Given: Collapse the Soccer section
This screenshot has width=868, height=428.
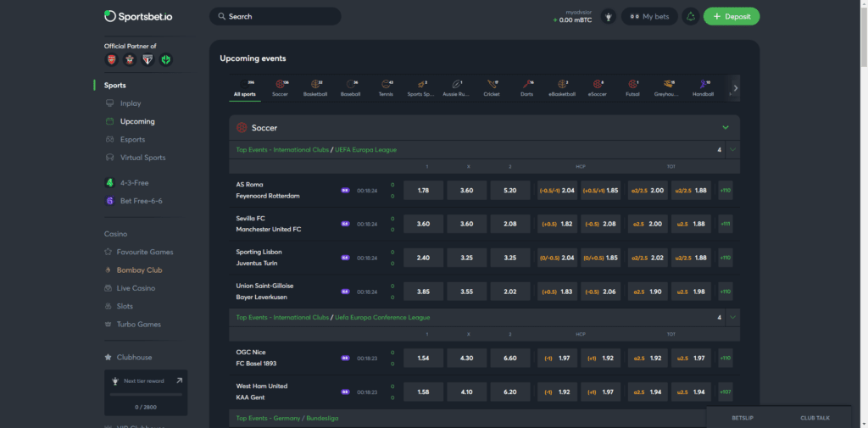Looking at the screenshot, I should (726, 128).
